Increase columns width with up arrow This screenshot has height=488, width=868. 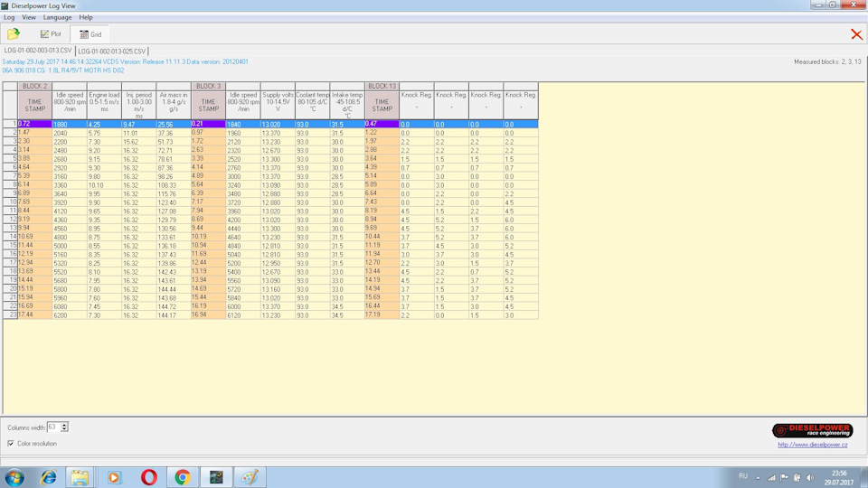64,425
